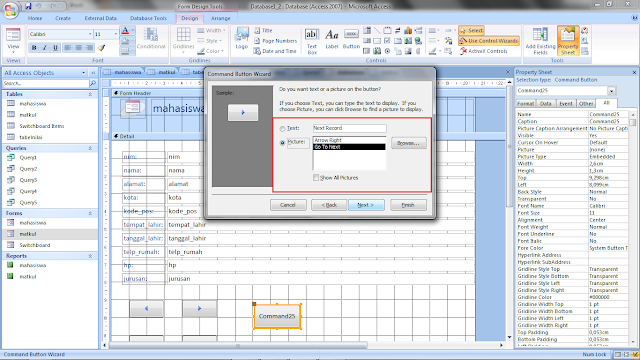Select the Picture radio button
Screen dimensions: 640x360
point(282,143)
